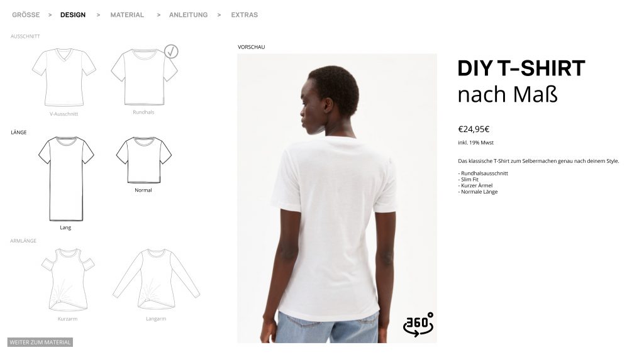Pick the Kurzarm sleeve shirt icon
644x362 pixels.
(68, 279)
